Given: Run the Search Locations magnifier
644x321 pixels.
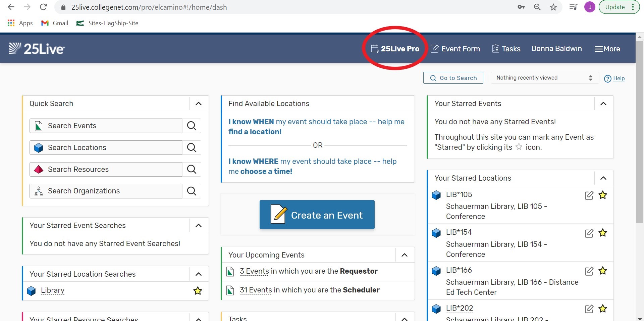Looking at the screenshot, I should click(192, 147).
